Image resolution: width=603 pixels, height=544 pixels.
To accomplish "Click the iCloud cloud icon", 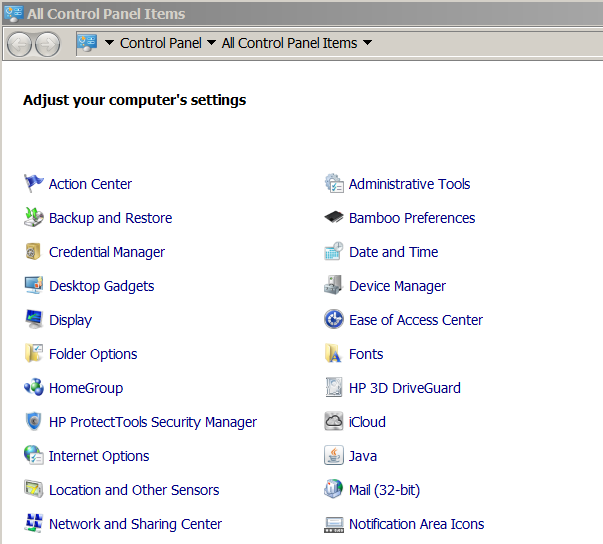I will click(x=334, y=421).
